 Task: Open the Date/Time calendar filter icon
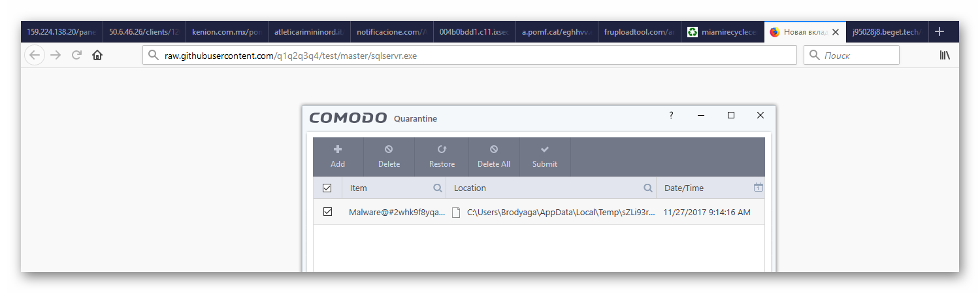point(758,188)
